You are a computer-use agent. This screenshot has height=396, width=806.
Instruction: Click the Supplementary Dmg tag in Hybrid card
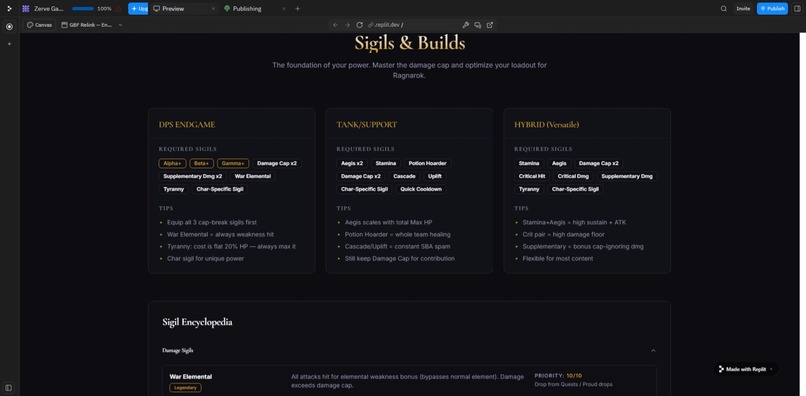pos(627,176)
